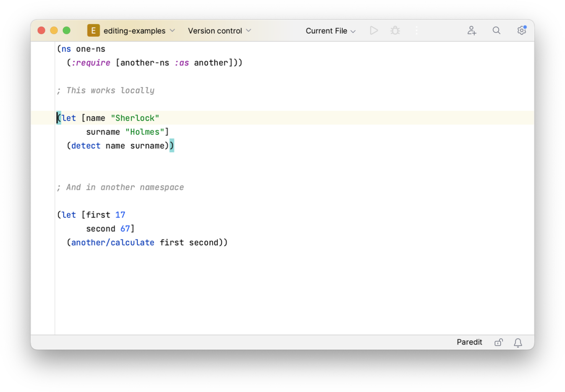Viewport: 565px width, 392px height.
Task: Click the detect function call
Action: [86, 146]
